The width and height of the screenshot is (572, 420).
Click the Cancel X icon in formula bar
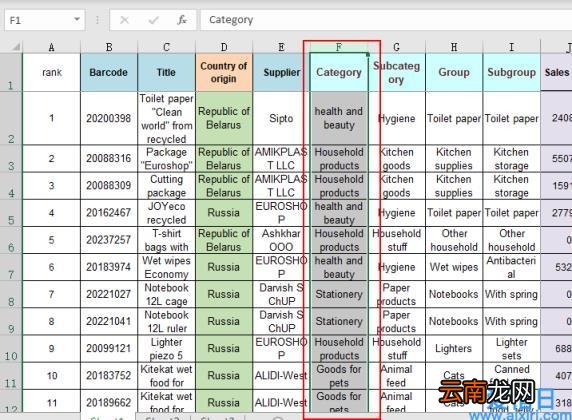tap(124, 20)
